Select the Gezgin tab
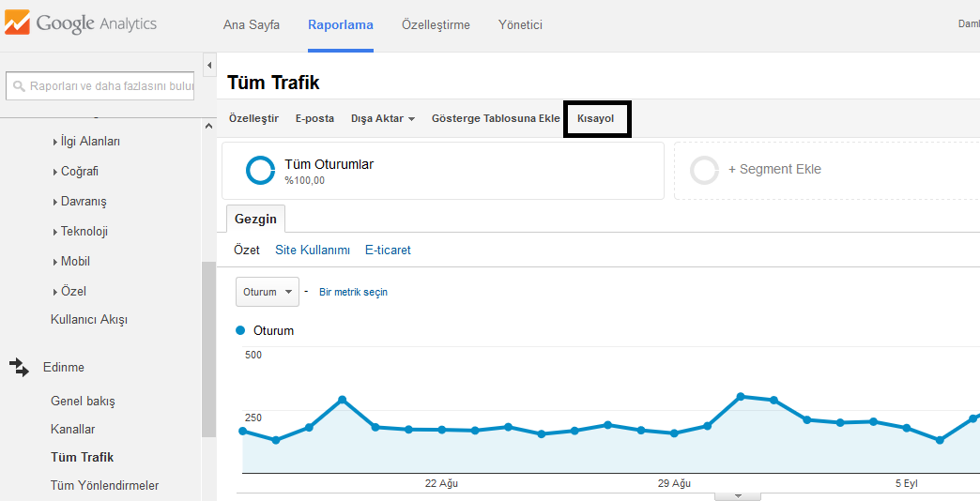The image size is (980, 501). pyautogui.click(x=255, y=219)
